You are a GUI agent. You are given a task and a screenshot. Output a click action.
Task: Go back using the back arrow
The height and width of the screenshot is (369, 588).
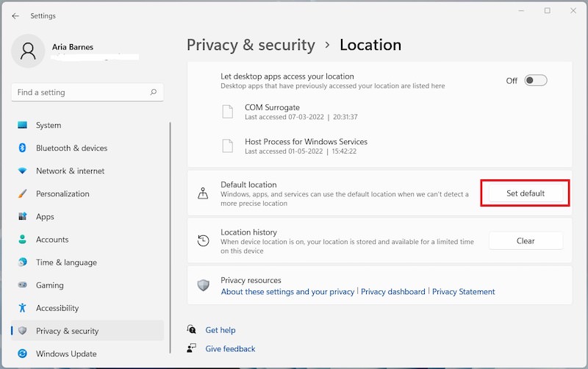click(15, 15)
